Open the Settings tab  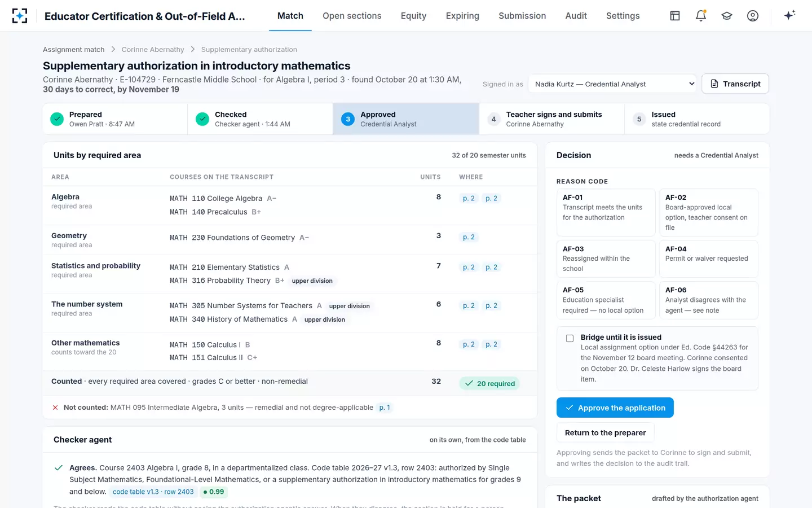tap(623, 16)
